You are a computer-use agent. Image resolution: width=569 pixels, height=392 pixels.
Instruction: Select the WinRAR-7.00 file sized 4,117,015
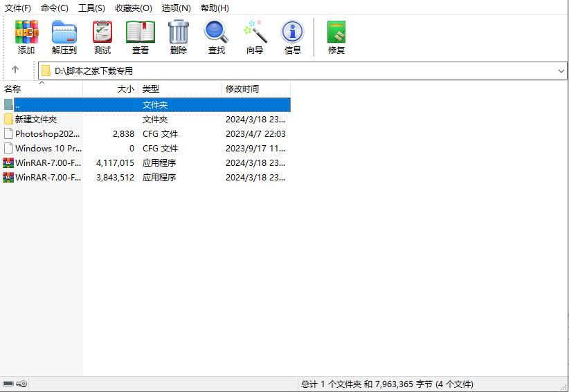pyautogui.click(x=48, y=162)
